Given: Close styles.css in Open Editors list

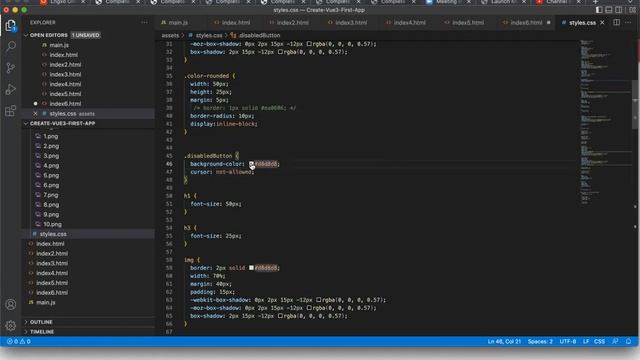Looking at the screenshot, I should coord(36,113).
